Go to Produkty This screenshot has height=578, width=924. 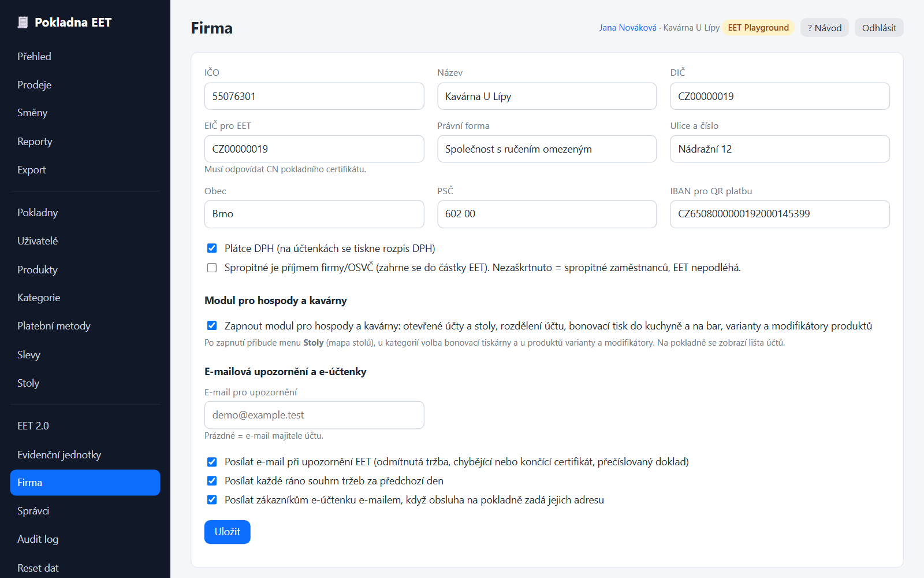tap(85, 270)
